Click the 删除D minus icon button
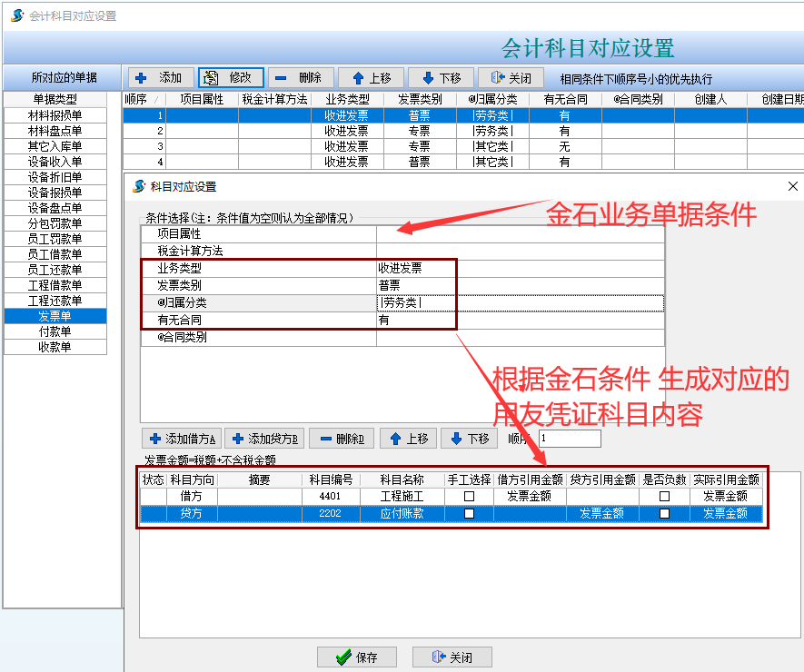Viewport: 804px width, 672px height. [325, 439]
